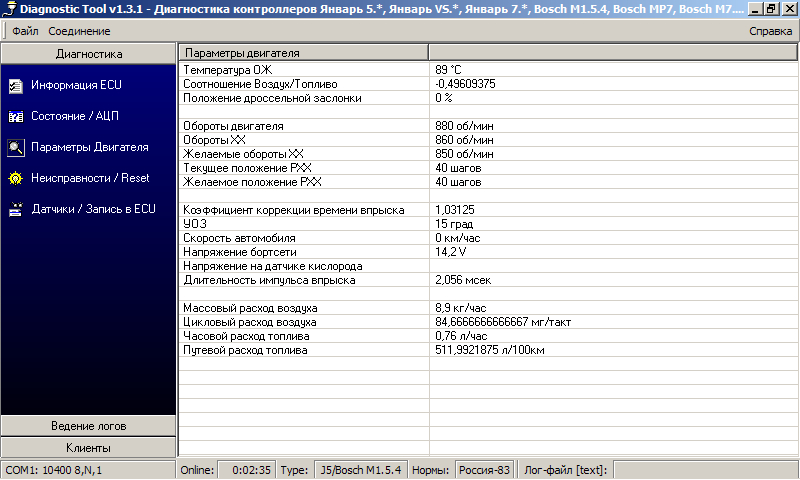This screenshot has height=480, width=800.
Task: Open Состояние / АЦП via its icon
Action: [15, 116]
